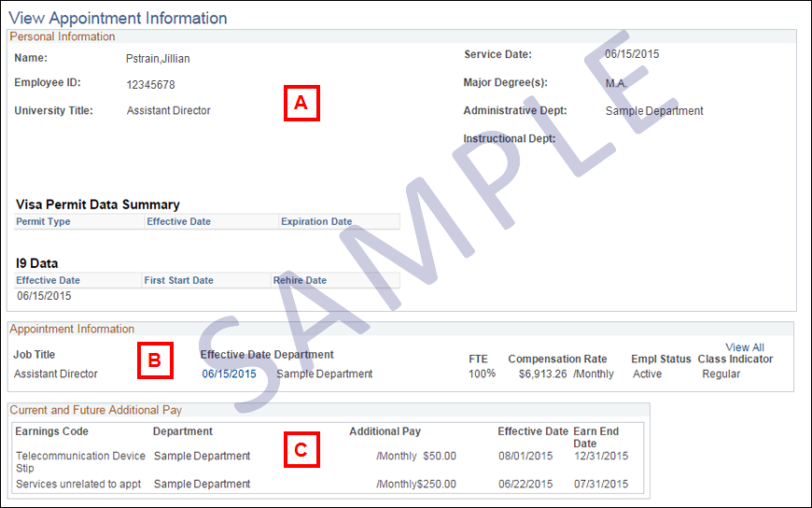Select effective date 06/22/2015
The width and height of the screenshot is (812, 508).
pyautogui.click(x=525, y=484)
